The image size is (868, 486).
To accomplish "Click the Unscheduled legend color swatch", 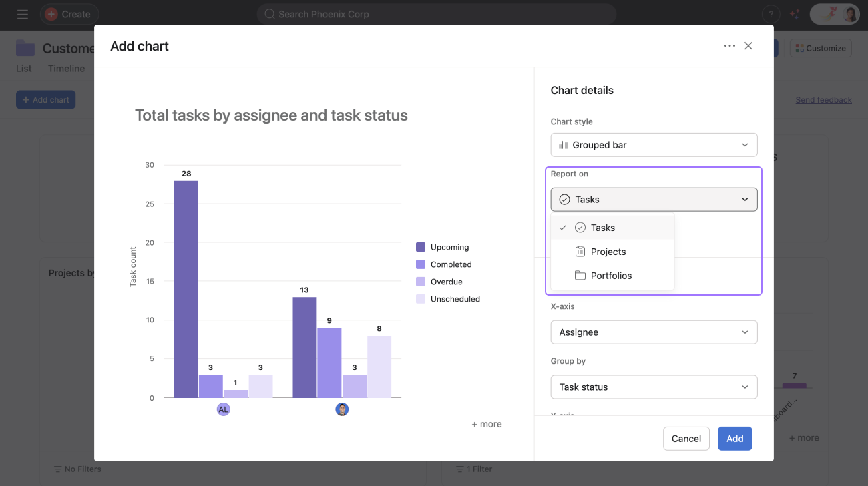I will click(421, 299).
